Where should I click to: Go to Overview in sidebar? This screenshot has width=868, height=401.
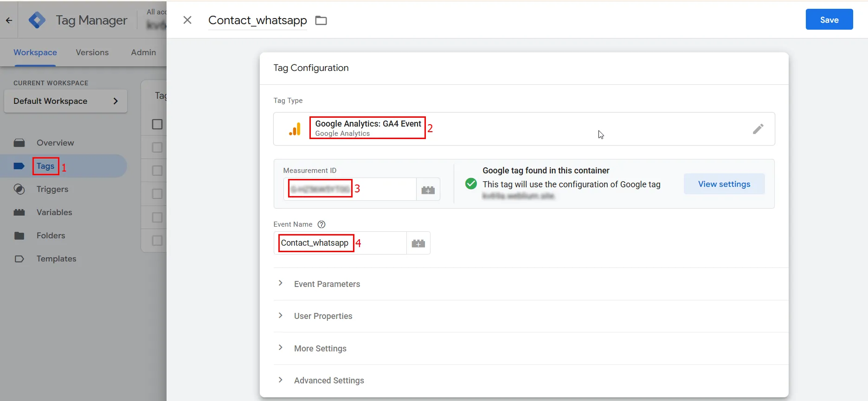(x=55, y=143)
